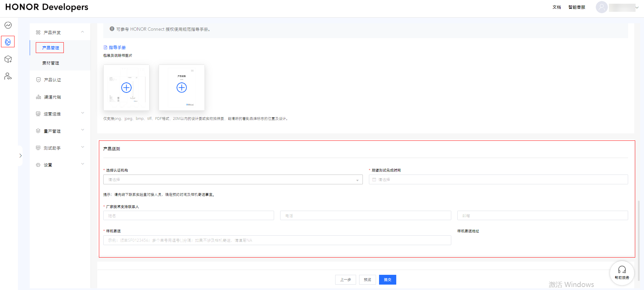Click the user avatar icon in header

[x=601, y=7]
